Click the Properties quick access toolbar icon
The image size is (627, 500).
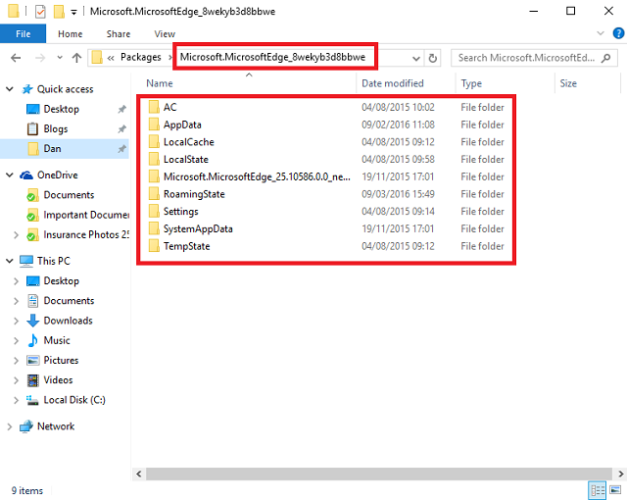(40, 11)
